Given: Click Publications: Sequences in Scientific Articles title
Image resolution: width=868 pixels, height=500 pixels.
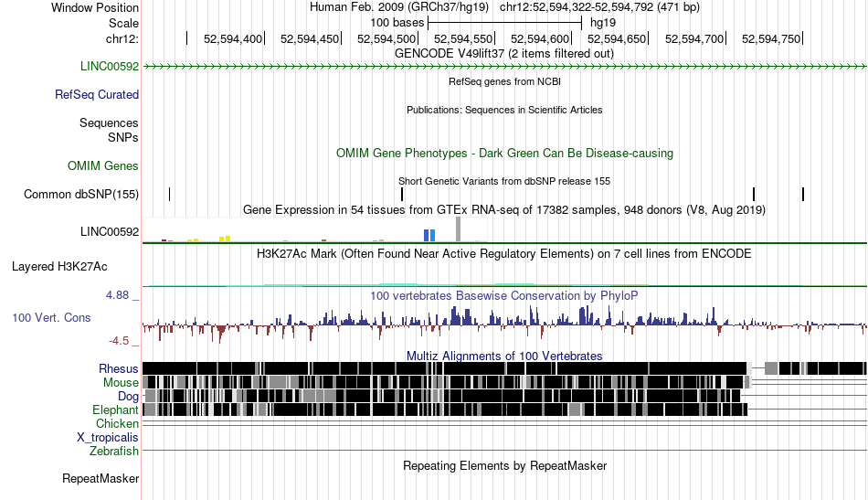Looking at the screenshot, I should (504, 111).
